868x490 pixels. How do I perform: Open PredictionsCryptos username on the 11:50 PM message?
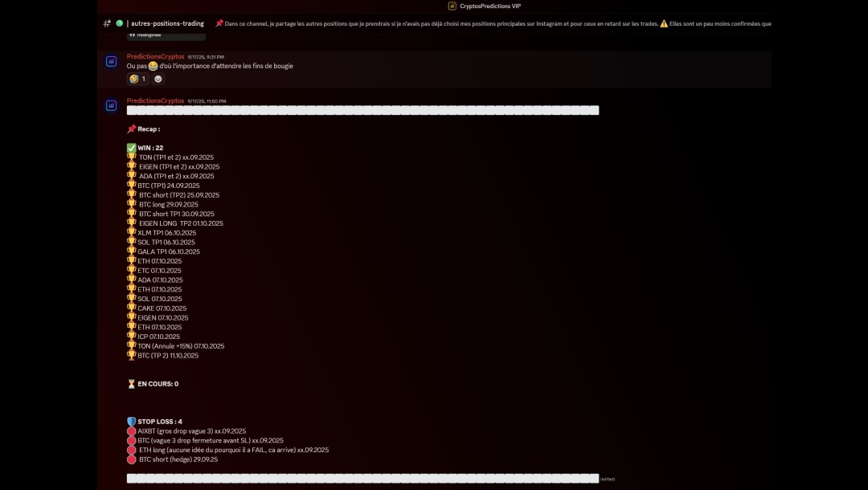156,100
